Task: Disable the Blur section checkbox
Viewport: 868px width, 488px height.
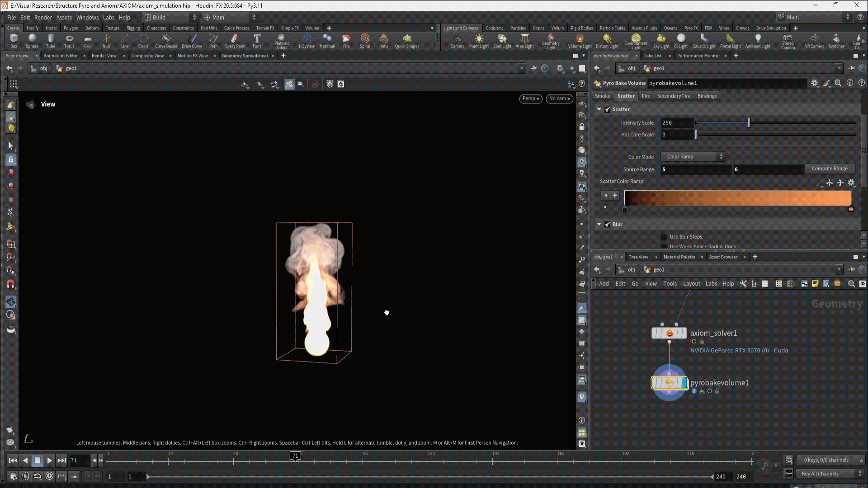Action: (x=608, y=225)
